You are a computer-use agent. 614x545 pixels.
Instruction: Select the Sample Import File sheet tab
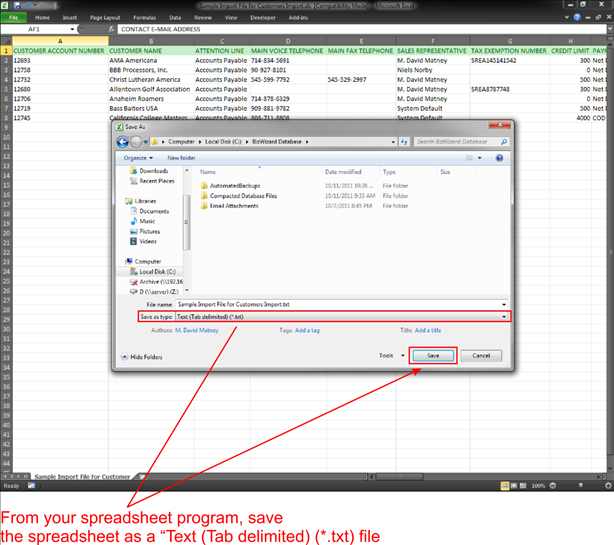[x=82, y=476]
